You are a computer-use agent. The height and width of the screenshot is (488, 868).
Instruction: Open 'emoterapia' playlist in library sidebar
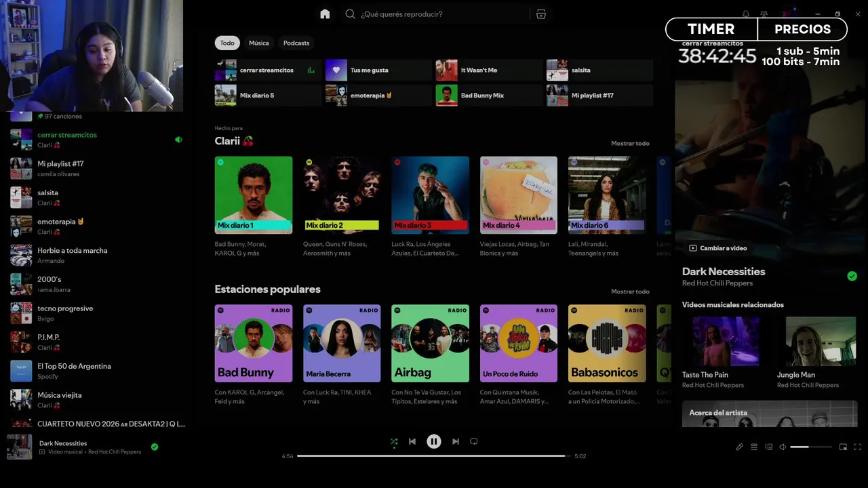[98, 226]
